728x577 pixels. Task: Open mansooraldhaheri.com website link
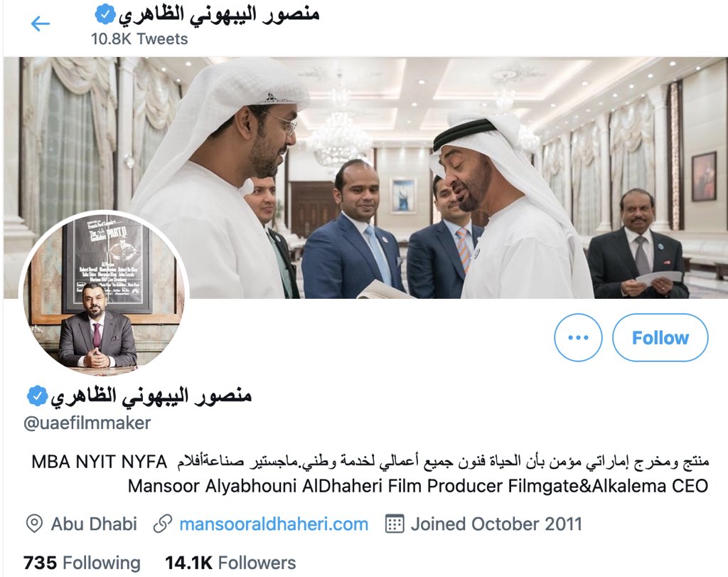pos(274,524)
